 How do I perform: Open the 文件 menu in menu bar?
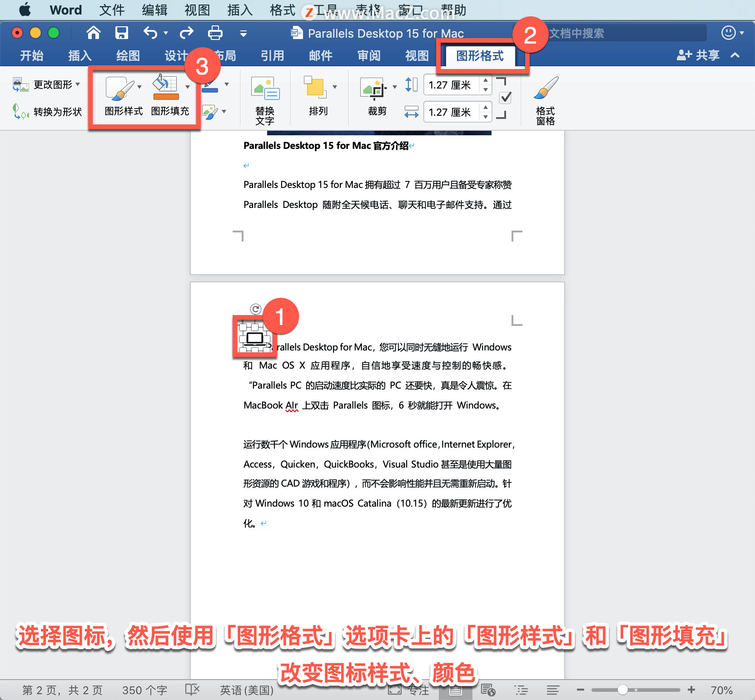(112, 10)
